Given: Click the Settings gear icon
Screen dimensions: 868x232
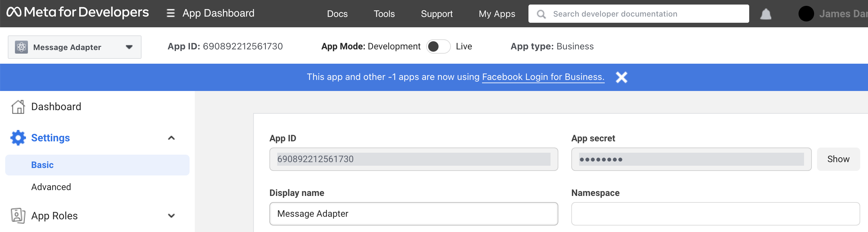Looking at the screenshot, I should click(18, 138).
